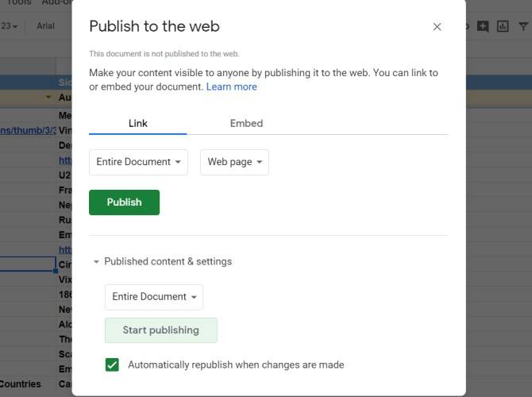
Task: Collapse Published content & settings section
Action: coord(96,261)
